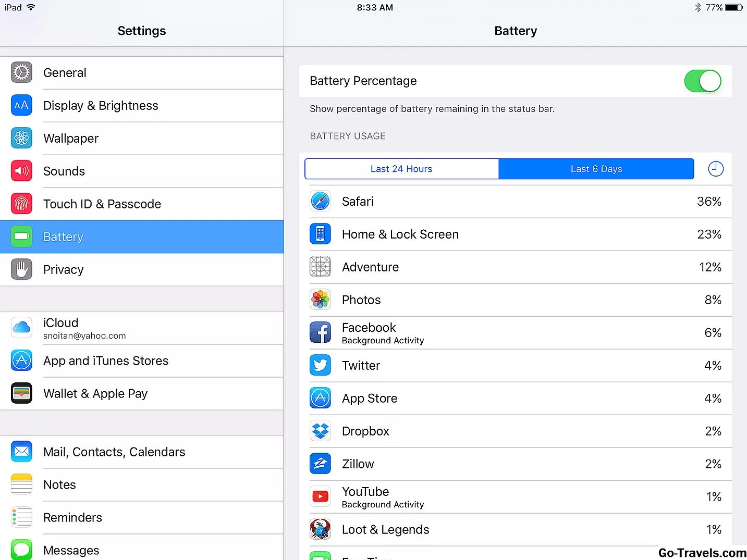This screenshot has height=560, width=747.
Task: Open App and iTunes Stores settings
Action: coord(142,360)
